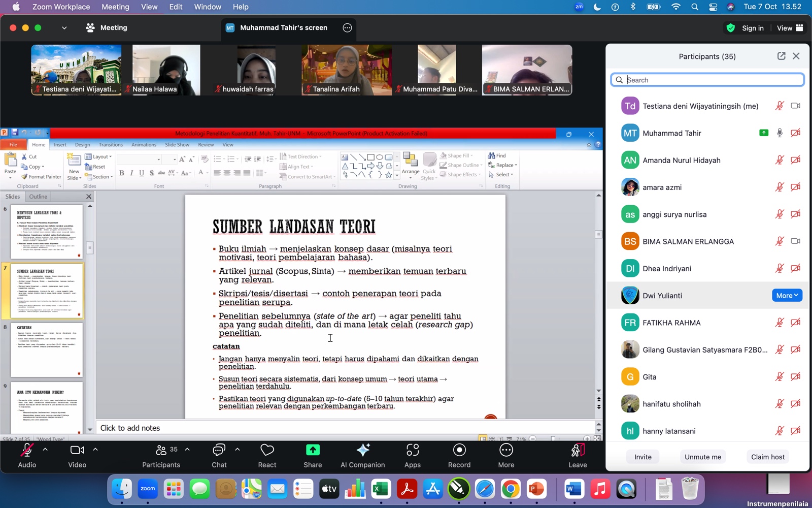Screen dimensions: 812x508
Task: Toggle macOS Do Not Disturb moon icon
Action: (x=597, y=7)
